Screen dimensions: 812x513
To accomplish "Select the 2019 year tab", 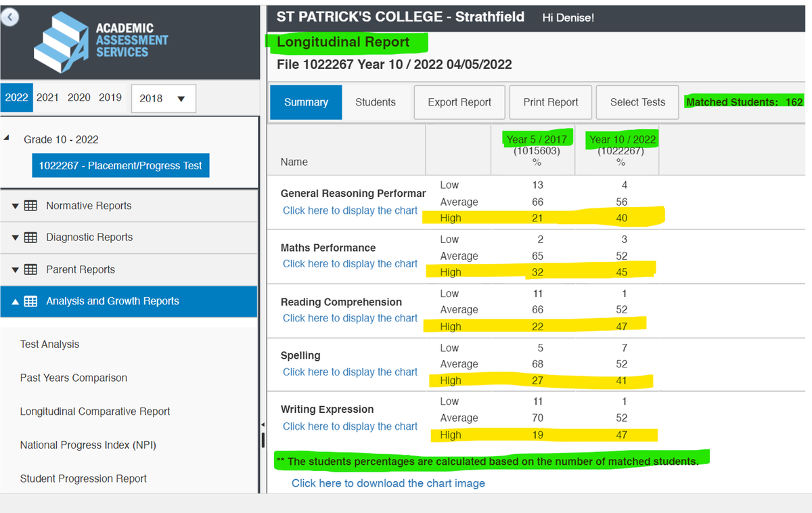I will point(110,97).
